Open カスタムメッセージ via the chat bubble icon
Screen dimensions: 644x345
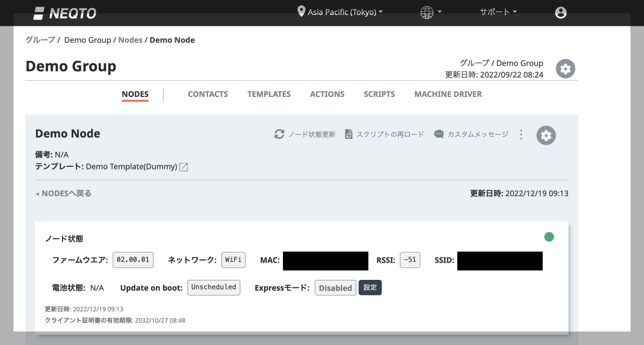[x=439, y=134]
